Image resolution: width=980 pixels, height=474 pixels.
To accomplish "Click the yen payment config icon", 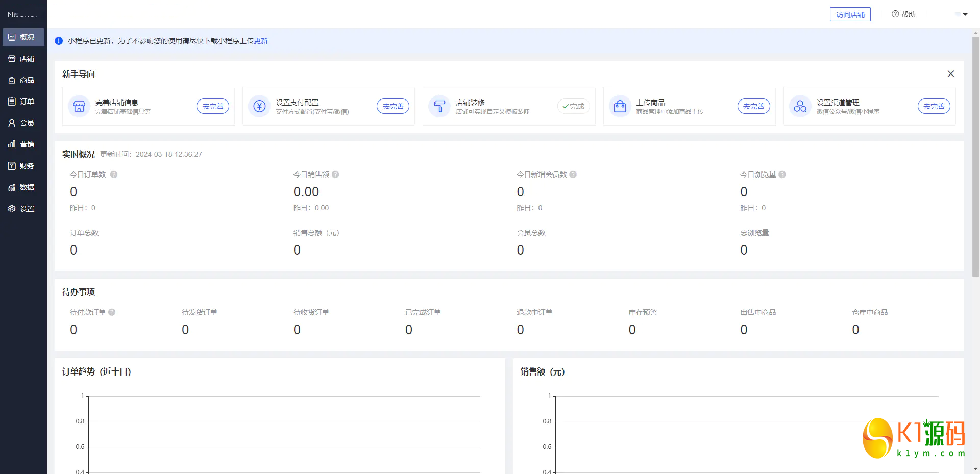I will 259,106.
